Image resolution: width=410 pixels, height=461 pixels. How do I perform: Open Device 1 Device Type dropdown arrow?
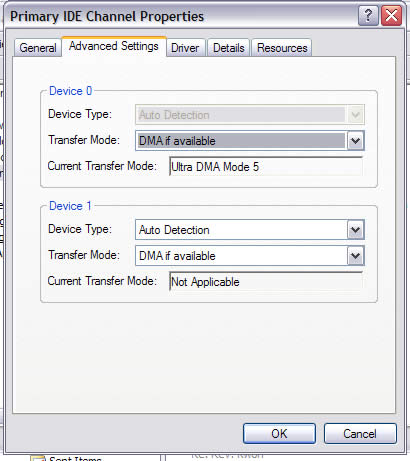point(355,230)
